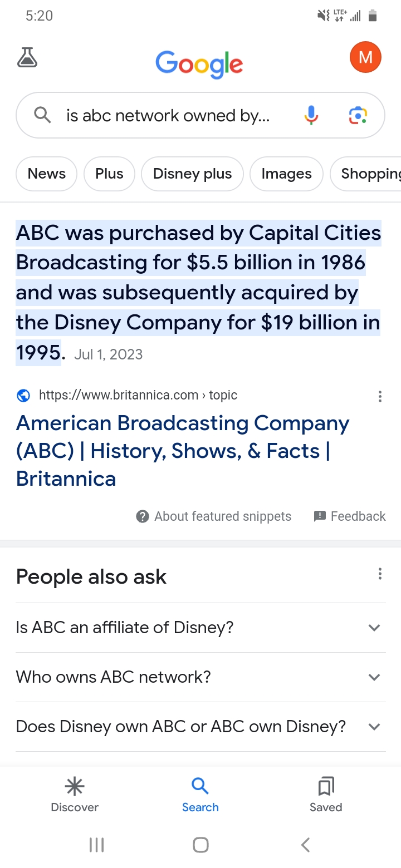This screenshot has width=401, height=868.
Task: Filter results by News chip
Action: click(x=47, y=174)
